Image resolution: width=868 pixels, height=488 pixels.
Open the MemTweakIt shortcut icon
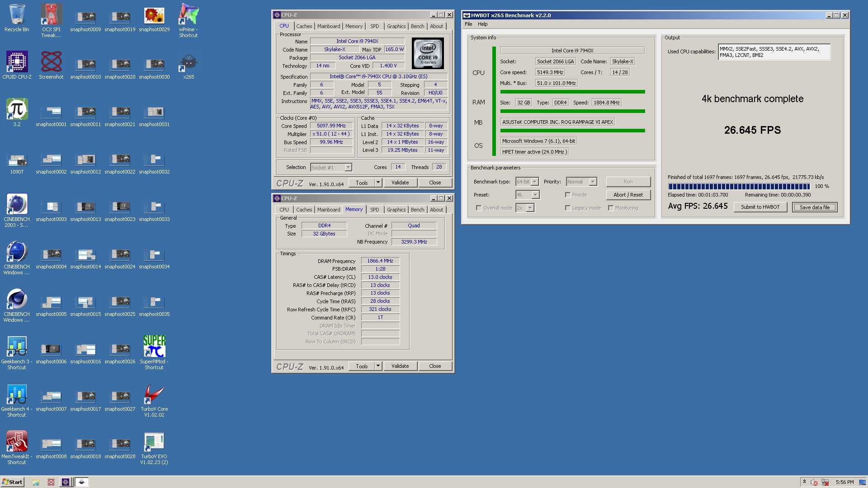tap(17, 447)
